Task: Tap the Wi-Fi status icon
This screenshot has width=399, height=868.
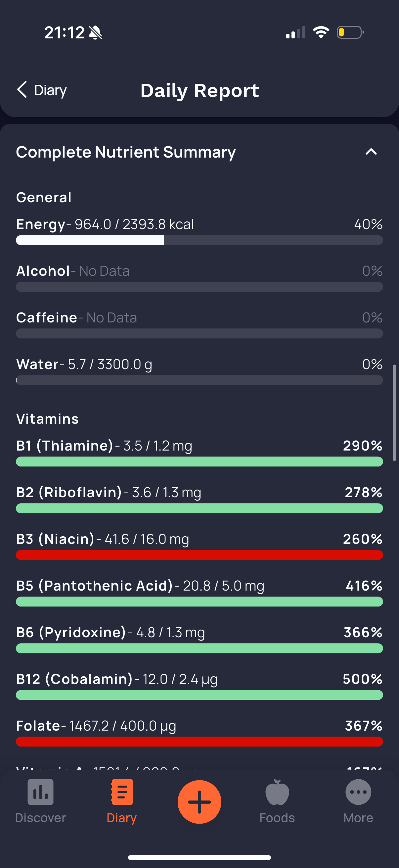Action: click(x=321, y=32)
